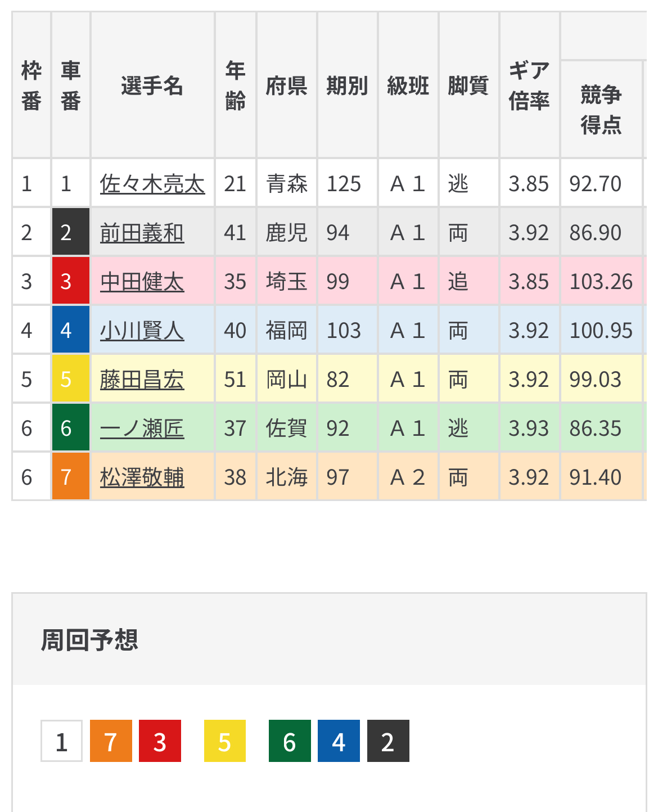Open racer 中田健太 profile link

142,282
